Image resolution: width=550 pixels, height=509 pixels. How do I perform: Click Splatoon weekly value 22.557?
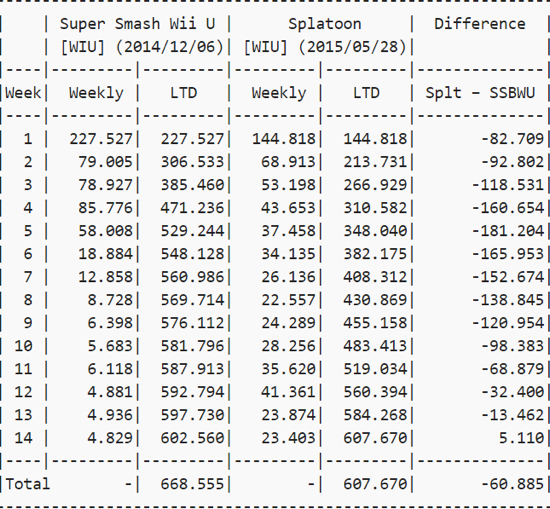pos(288,300)
